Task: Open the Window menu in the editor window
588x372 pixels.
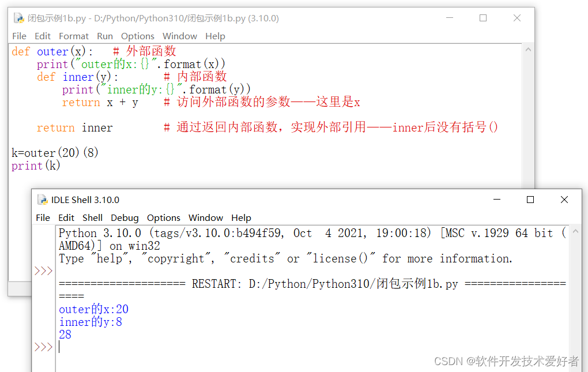Action: pos(179,36)
